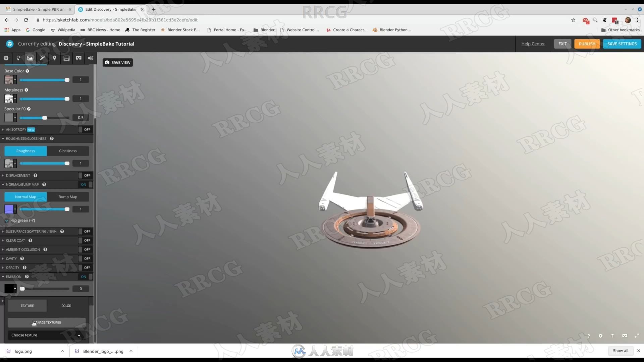Enable AMBIENT OCCLUSION setting

coord(84,249)
